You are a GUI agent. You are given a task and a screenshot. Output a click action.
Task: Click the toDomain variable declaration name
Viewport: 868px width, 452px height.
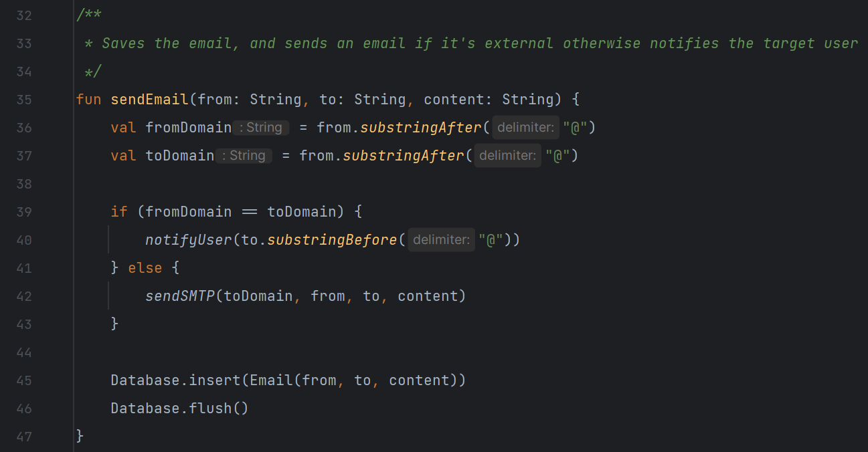point(179,156)
